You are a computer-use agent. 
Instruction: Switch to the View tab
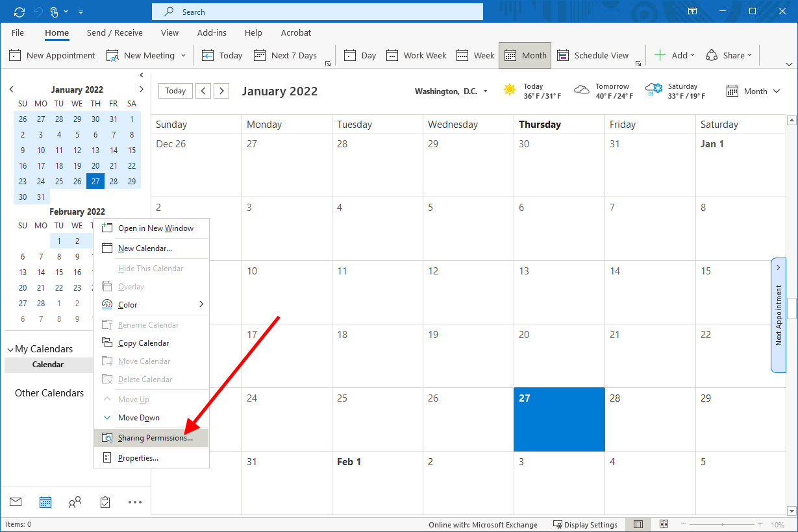pos(169,32)
